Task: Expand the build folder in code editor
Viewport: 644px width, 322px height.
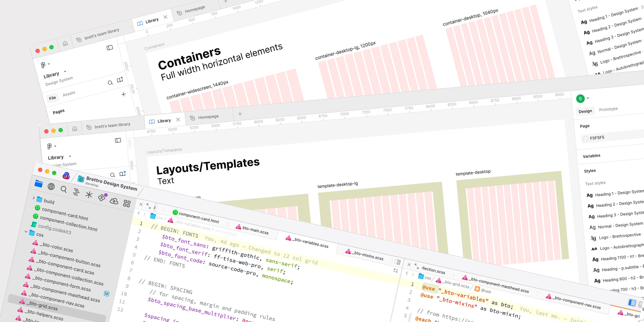Action: (33, 198)
